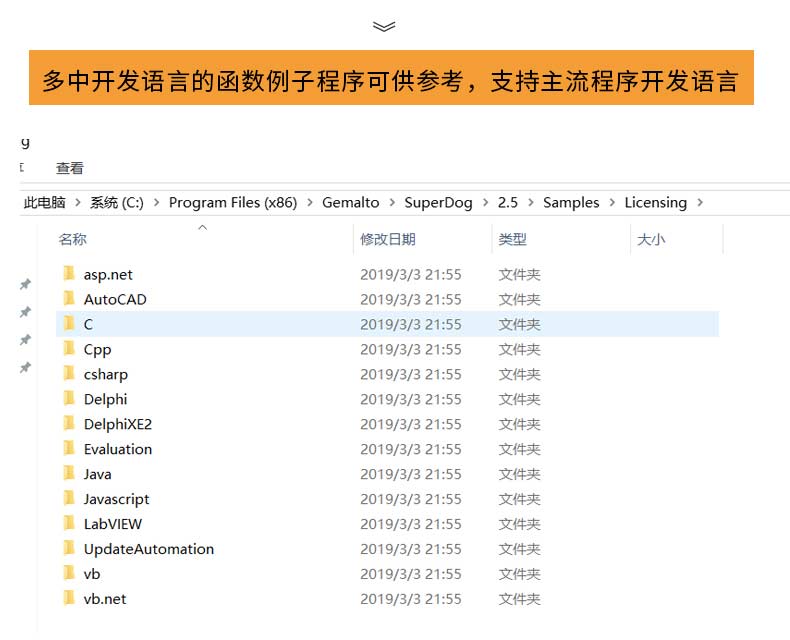Screen dimensions: 790x640
Task: Click the vb folder icon
Action: coord(69,572)
